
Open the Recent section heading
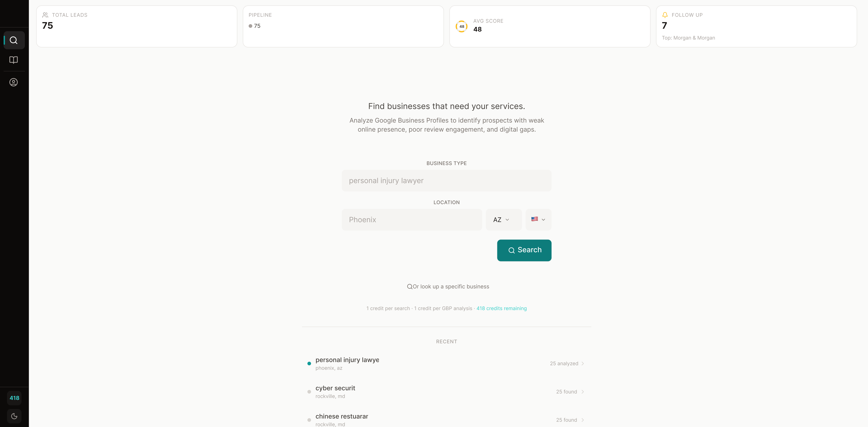tap(446, 341)
